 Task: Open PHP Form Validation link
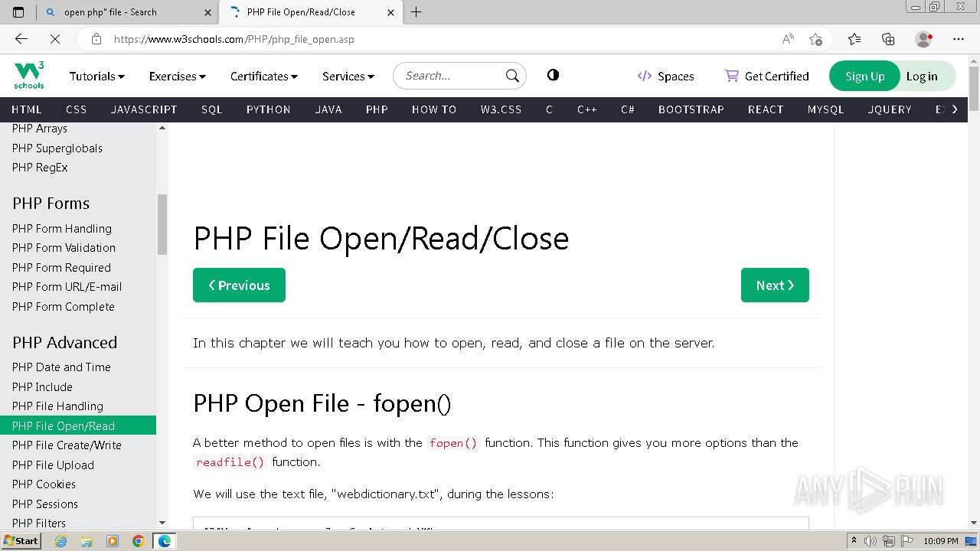pos(64,247)
